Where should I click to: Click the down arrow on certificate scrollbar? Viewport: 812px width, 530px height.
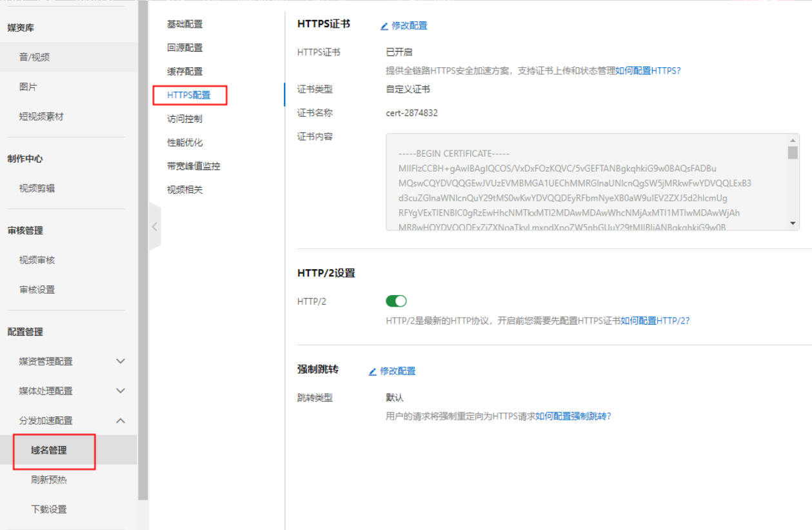pyautogui.click(x=792, y=223)
